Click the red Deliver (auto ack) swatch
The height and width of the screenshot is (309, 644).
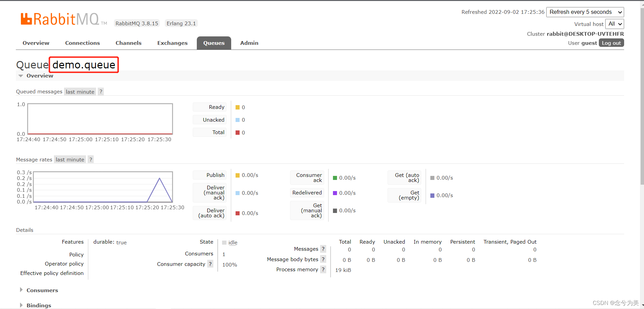click(x=238, y=213)
